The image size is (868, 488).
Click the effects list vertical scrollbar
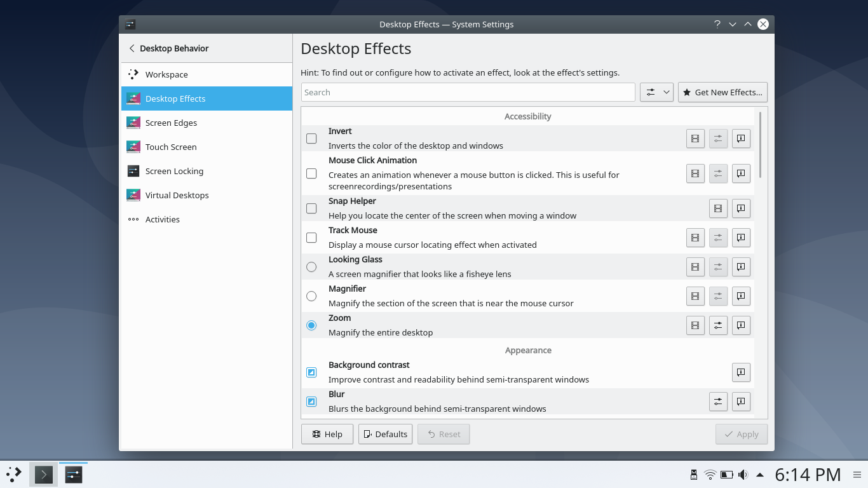[x=760, y=145]
